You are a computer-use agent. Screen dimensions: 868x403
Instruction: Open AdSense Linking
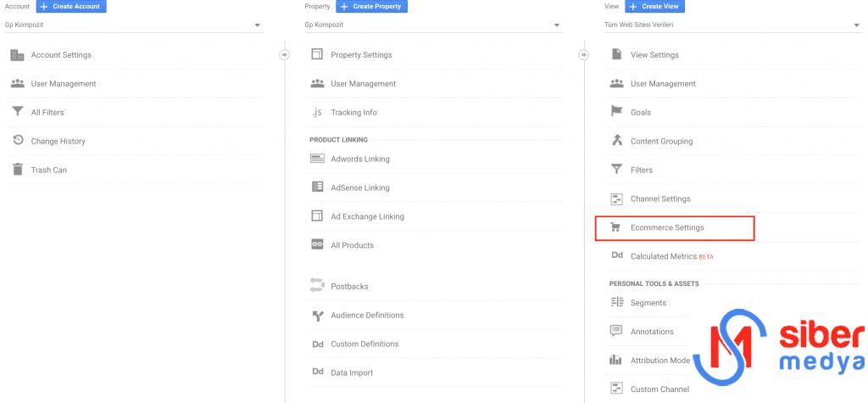[x=360, y=188]
